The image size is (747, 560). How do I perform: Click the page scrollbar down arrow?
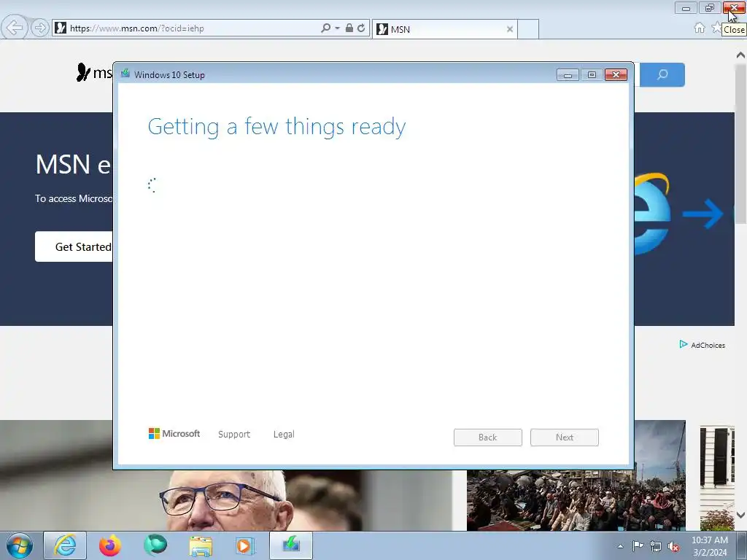click(741, 515)
